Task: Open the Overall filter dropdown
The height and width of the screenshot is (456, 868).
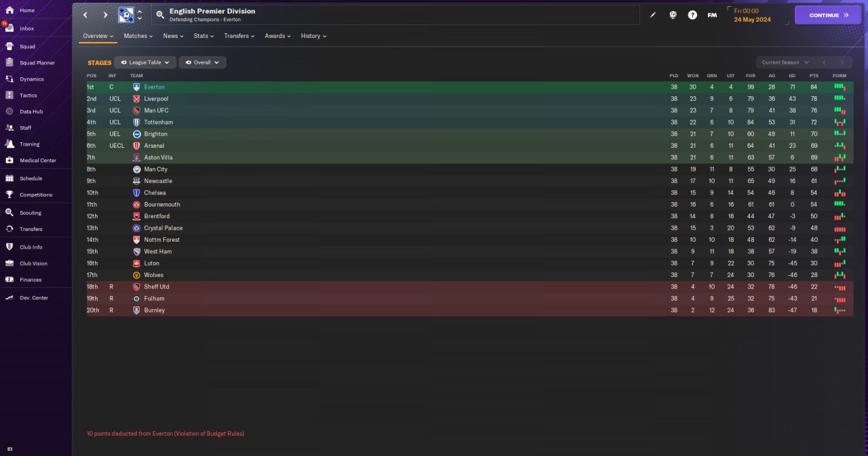Action: point(202,62)
